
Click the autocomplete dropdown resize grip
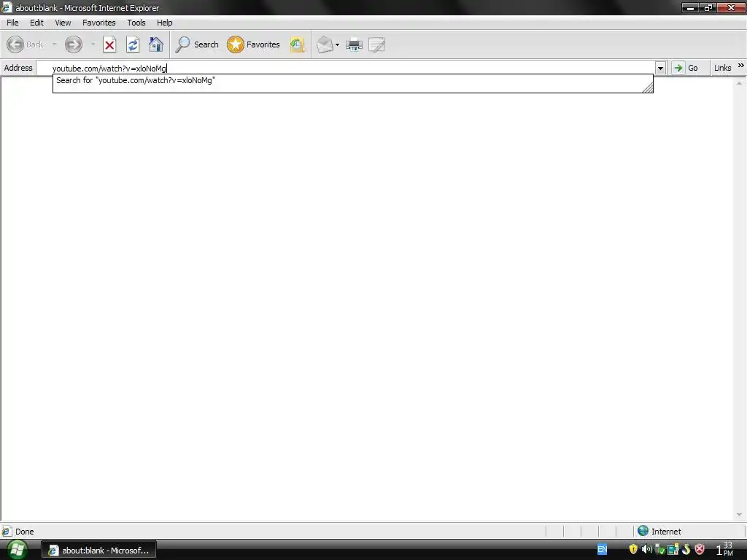[x=648, y=87]
